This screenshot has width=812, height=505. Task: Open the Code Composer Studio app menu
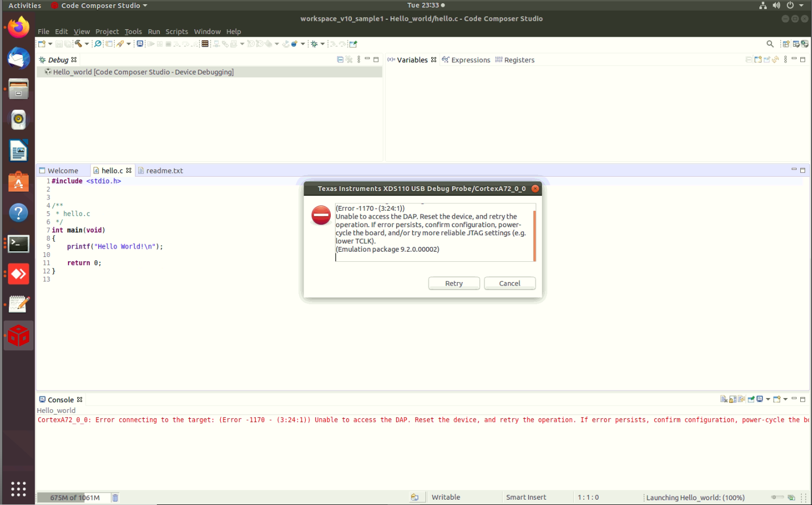click(100, 5)
